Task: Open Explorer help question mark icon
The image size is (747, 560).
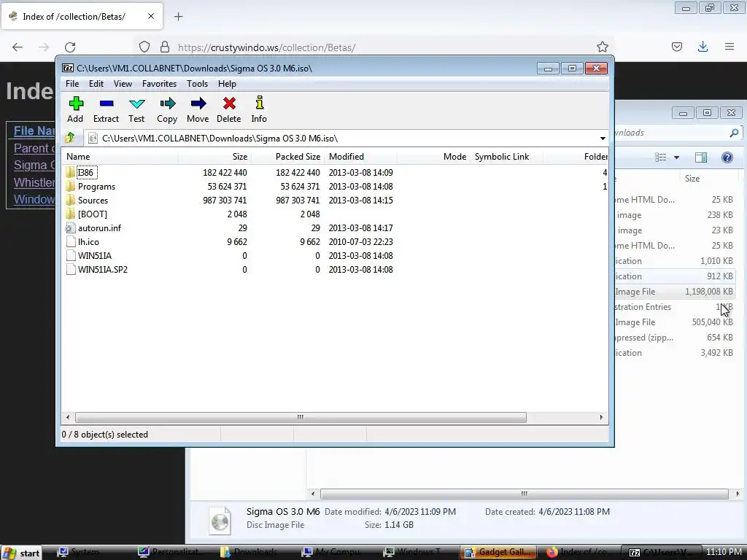Action: pyautogui.click(x=727, y=157)
